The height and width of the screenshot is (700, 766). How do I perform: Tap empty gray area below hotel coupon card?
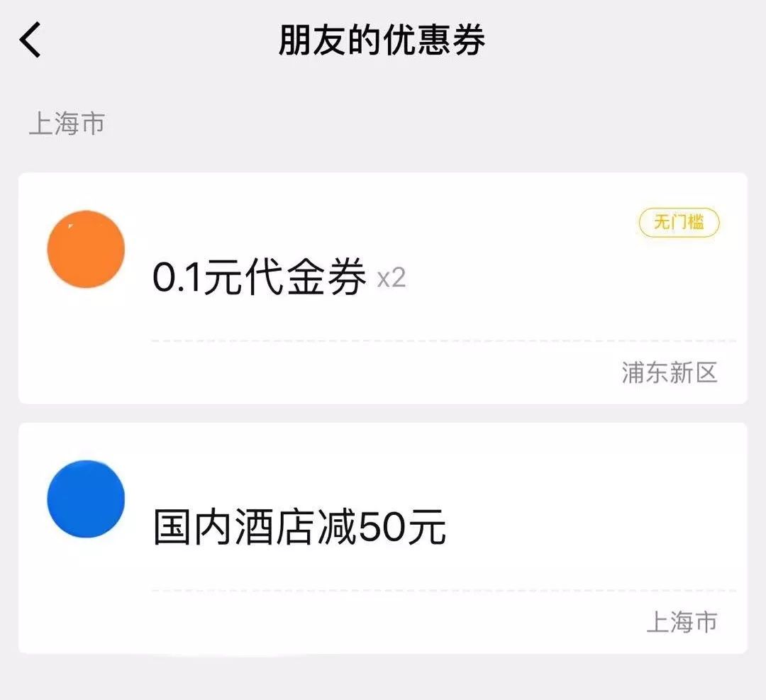pyautogui.click(x=383, y=676)
